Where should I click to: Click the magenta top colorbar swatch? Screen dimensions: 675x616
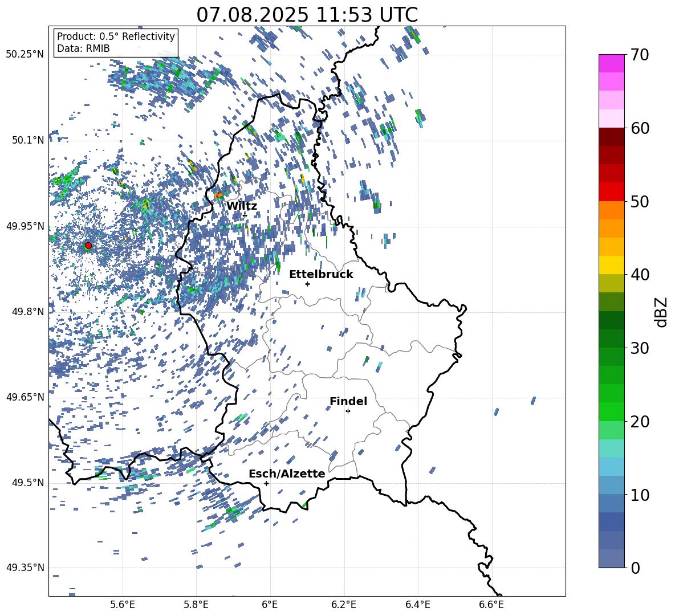point(611,63)
